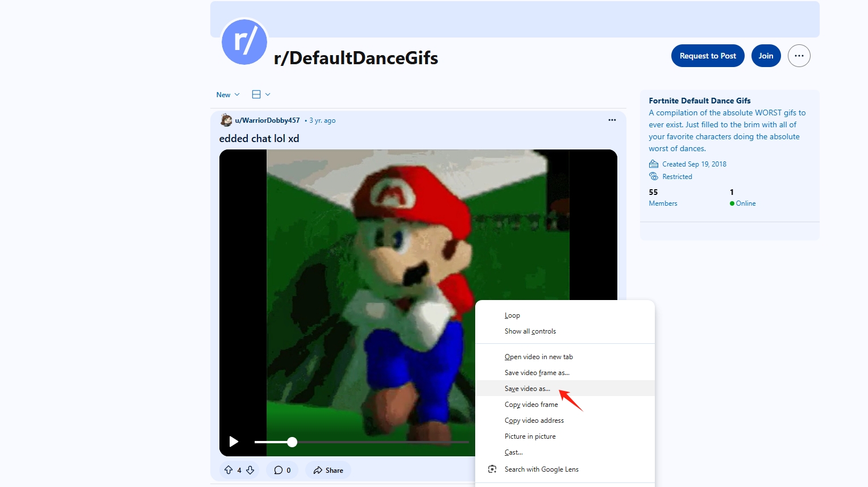Click the video progress track
The width and height of the screenshot is (868, 487).
tap(362, 442)
